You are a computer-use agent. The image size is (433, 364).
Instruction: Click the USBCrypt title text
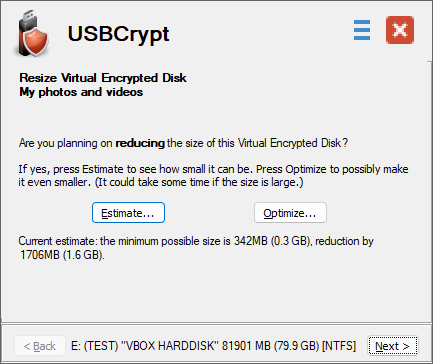click(x=118, y=34)
